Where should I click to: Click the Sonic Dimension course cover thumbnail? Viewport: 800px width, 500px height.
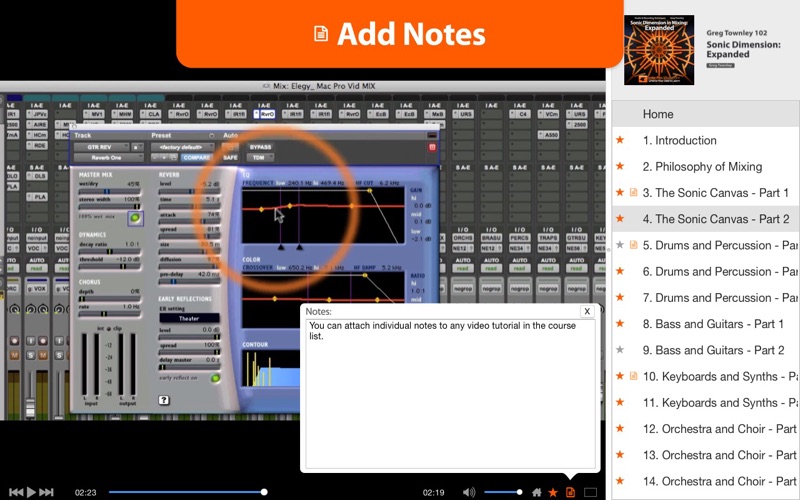point(659,49)
